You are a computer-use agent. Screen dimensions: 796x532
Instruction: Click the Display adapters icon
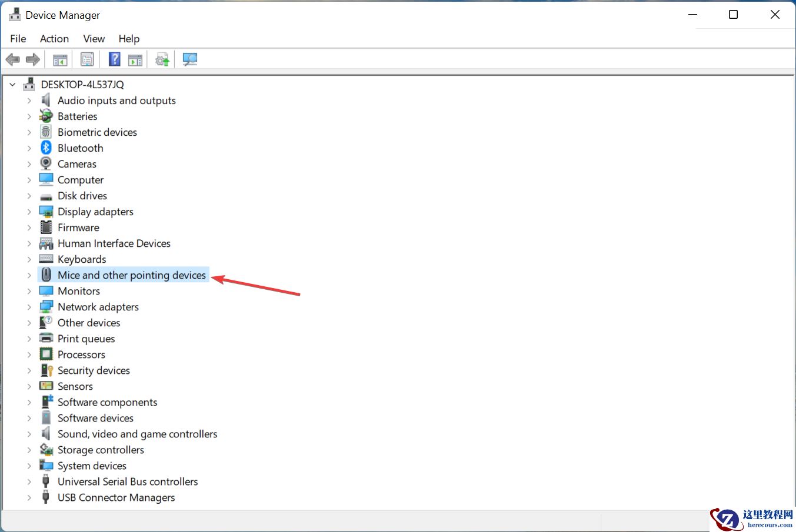tap(46, 212)
